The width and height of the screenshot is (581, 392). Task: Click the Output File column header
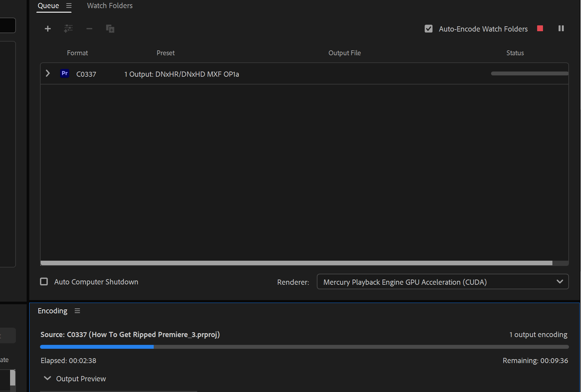pyautogui.click(x=344, y=53)
